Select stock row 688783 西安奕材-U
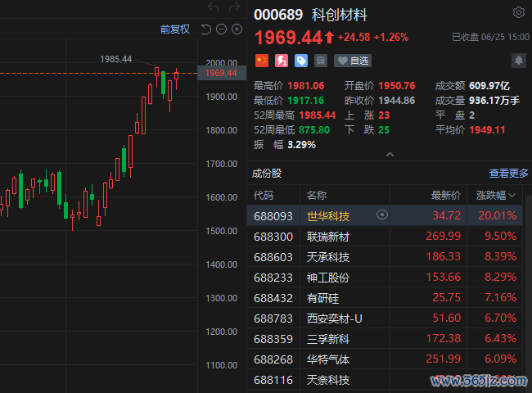This screenshot has width=532, height=393. [385, 318]
